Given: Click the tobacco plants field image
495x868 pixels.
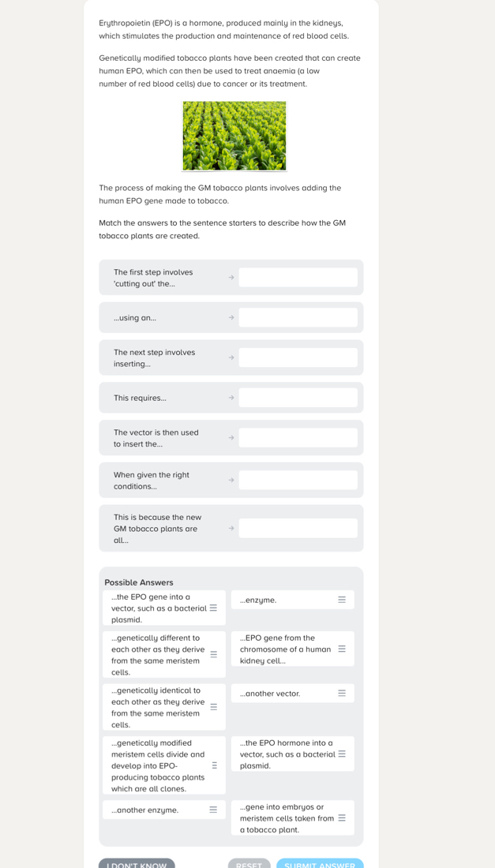Looking at the screenshot, I should 234,136.
